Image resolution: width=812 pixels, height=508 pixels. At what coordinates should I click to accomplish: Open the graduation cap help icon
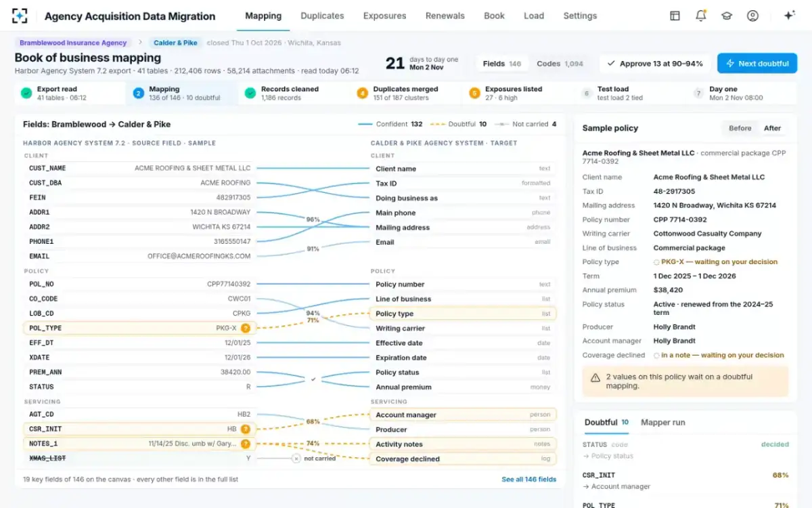coord(727,16)
